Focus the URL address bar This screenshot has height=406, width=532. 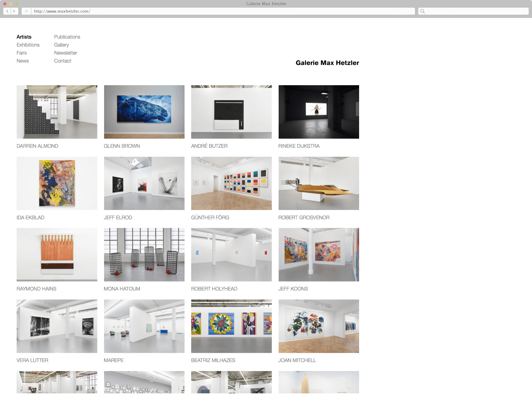pyautogui.click(x=223, y=11)
